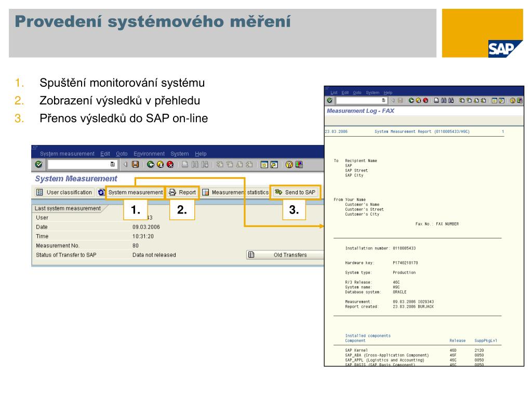This screenshot has height=399, width=532.
Task: Click the green Back arrow in System Measurement toolbar
Action: 151,165
